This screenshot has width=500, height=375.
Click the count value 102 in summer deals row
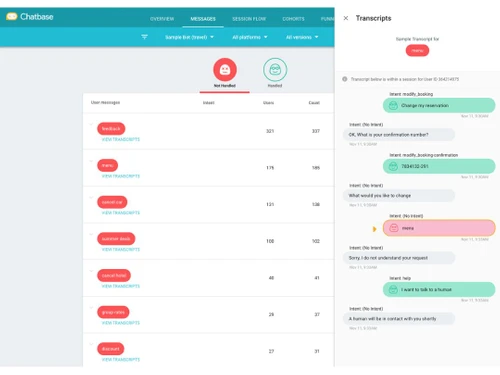(316, 241)
